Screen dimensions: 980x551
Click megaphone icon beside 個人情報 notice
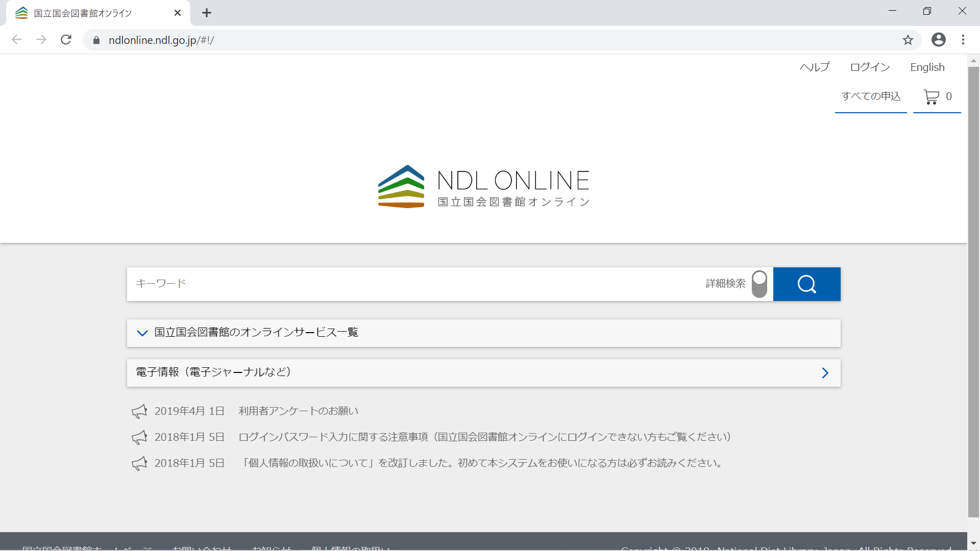click(139, 463)
